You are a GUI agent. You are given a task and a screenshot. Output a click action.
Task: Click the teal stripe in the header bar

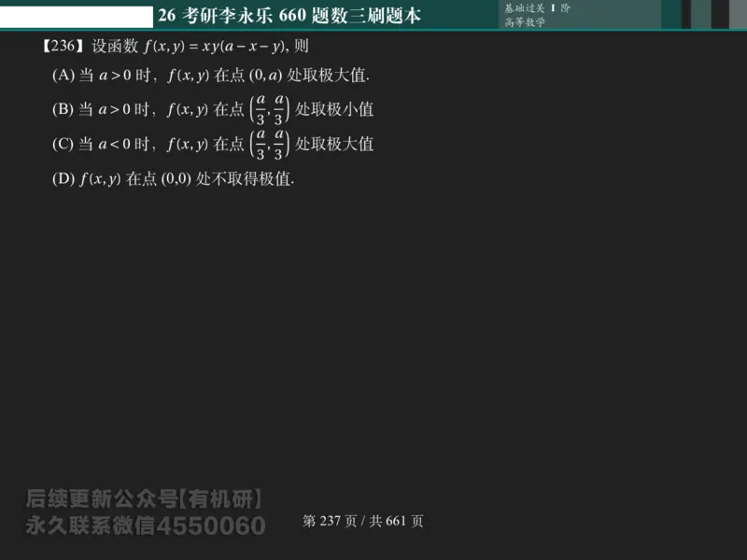(x=670, y=13)
